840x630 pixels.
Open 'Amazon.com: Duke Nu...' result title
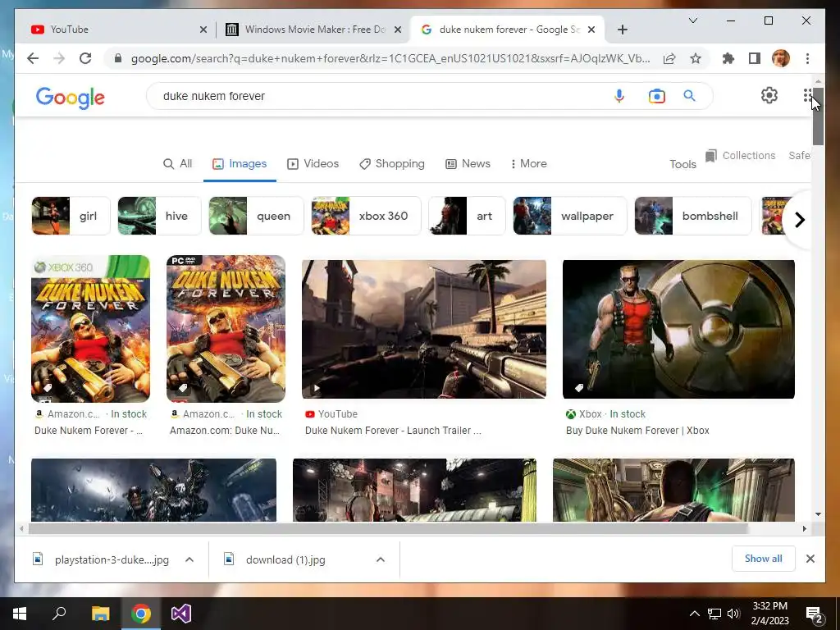pyautogui.click(x=225, y=430)
